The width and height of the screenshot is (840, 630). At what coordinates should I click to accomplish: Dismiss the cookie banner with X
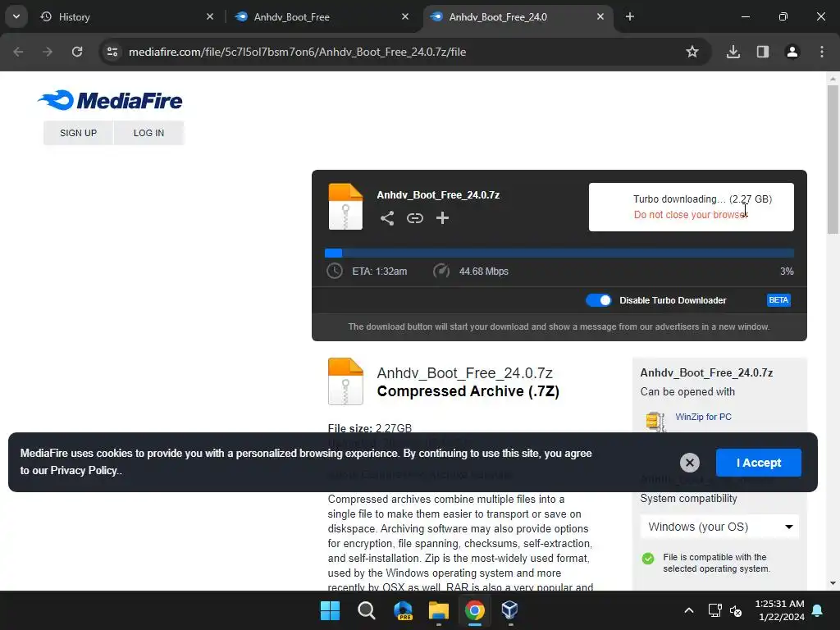tap(690, 463)
